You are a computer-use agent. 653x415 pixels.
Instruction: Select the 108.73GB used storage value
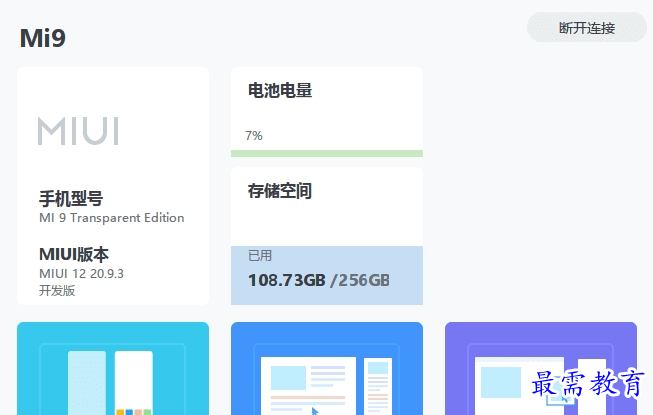[x=287, y=280]
